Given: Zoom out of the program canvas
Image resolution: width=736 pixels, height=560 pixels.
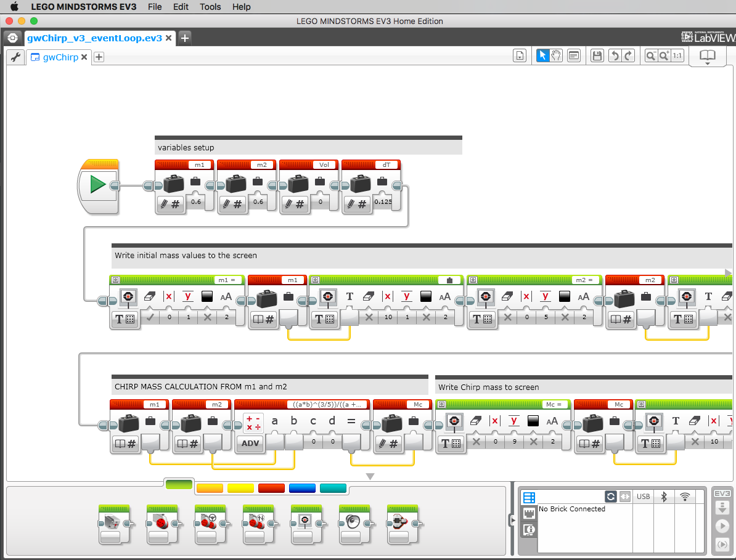Looking at the screenshot, I should 650,56.
